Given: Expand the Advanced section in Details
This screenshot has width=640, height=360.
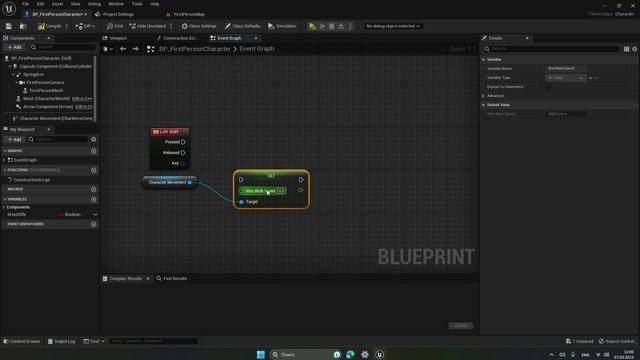Looking at the screenshot, I should click(484, 96).
